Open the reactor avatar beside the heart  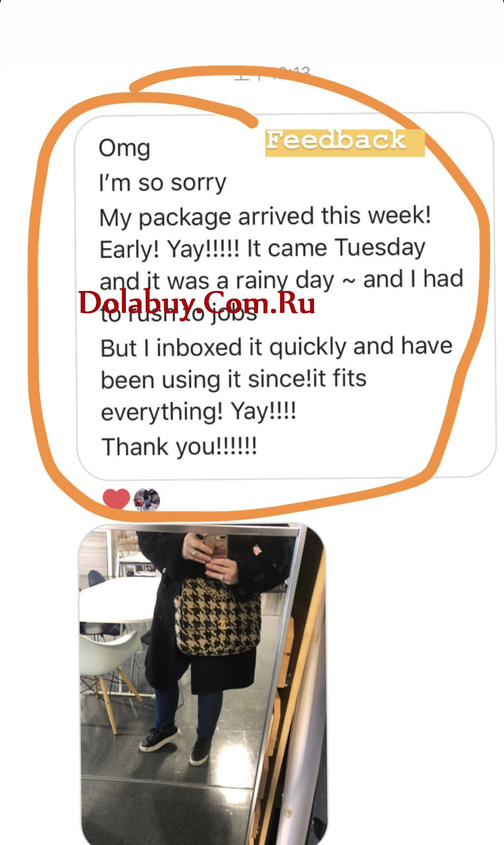[x=147, y=499]
